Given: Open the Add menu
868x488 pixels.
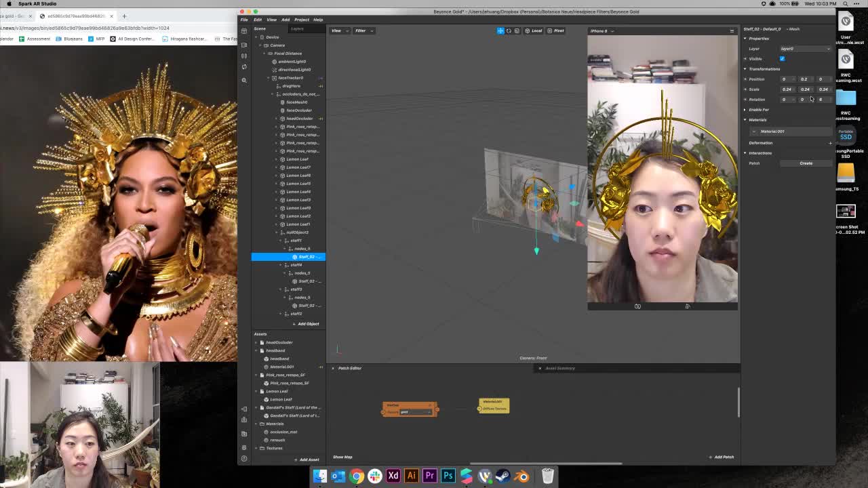Looking at the screenshot, I should [x=285, y=20].
